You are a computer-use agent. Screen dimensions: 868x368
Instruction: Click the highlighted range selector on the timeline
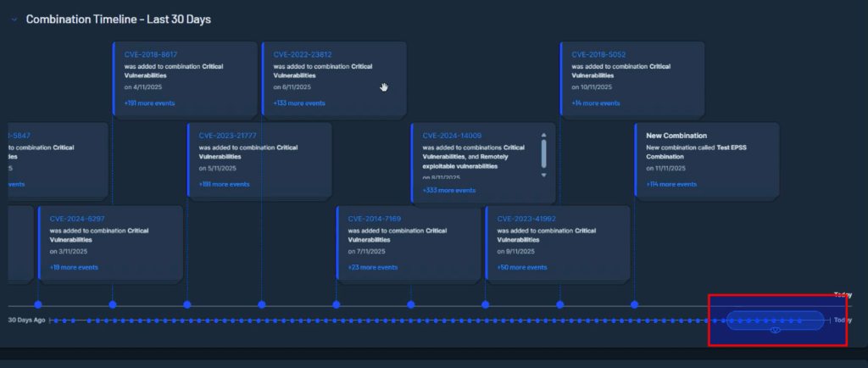[775, 320]
